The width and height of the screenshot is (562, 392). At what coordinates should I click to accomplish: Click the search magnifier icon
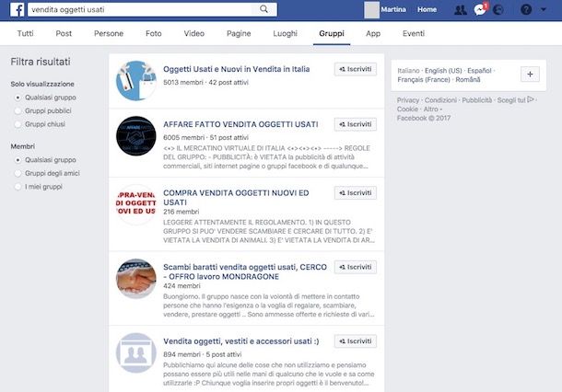(x=263, y=9)
